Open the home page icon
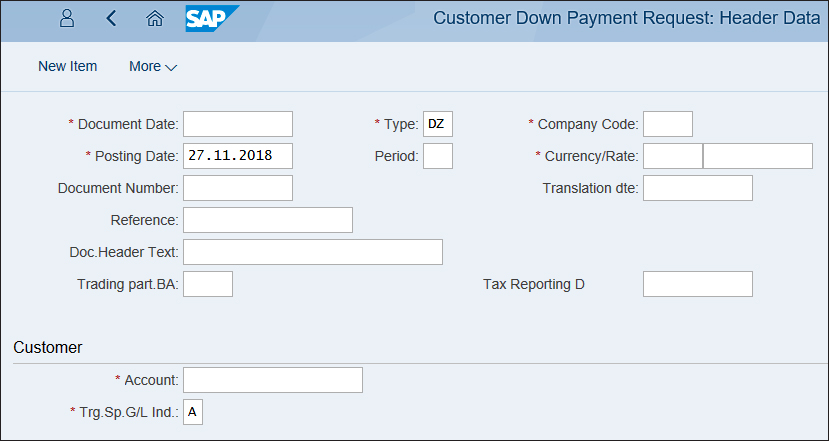The height and width of the screenshot is (441, 829). point(154,19)
